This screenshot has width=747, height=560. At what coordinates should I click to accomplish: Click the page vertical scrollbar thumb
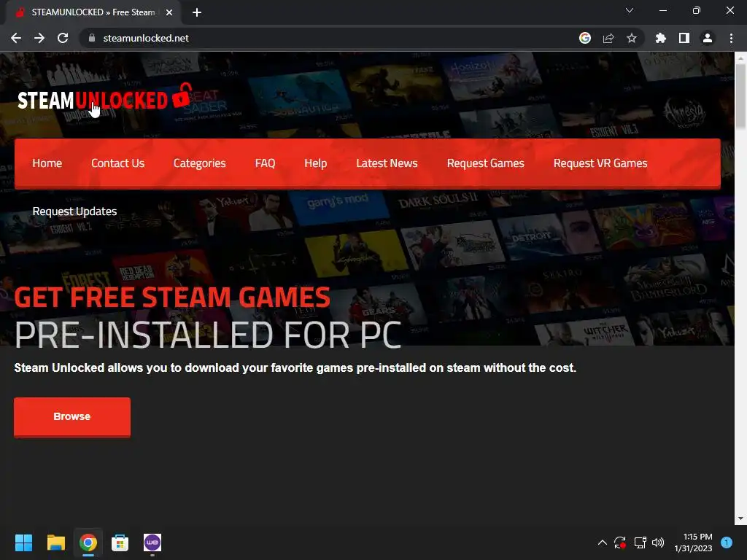(740, 96)
